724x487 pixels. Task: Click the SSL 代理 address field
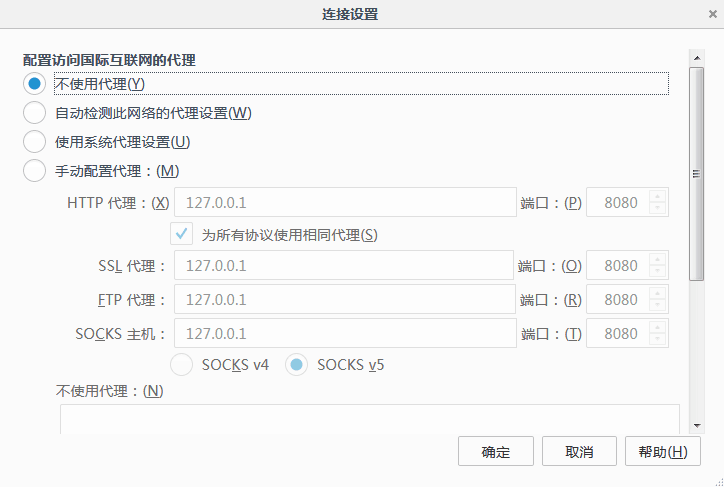click(345, 267)
